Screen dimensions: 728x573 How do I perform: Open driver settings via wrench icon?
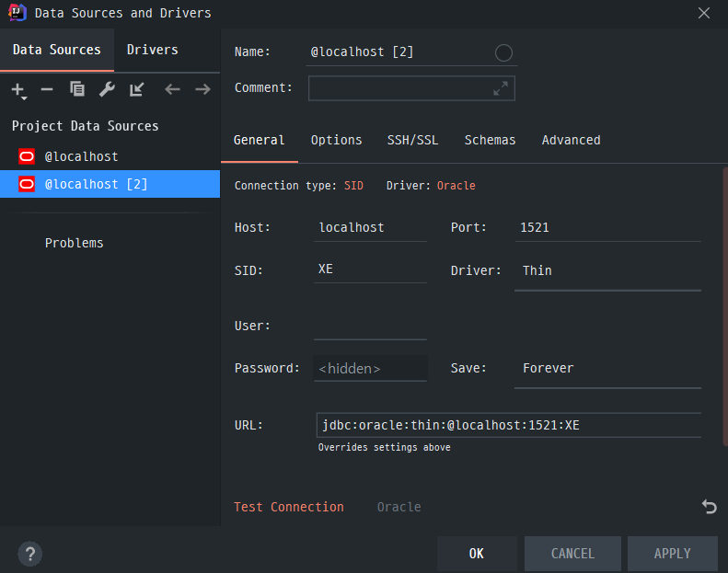point(108,89)
